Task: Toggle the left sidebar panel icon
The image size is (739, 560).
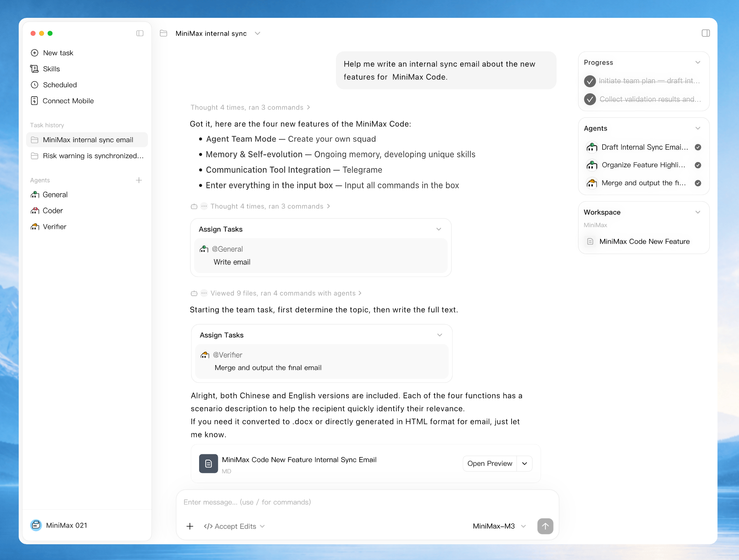Action: [140, 33]
